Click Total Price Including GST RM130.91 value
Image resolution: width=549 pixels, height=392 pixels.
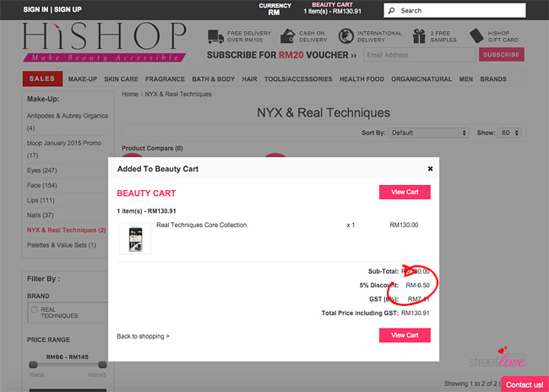(x=416, y=313)
